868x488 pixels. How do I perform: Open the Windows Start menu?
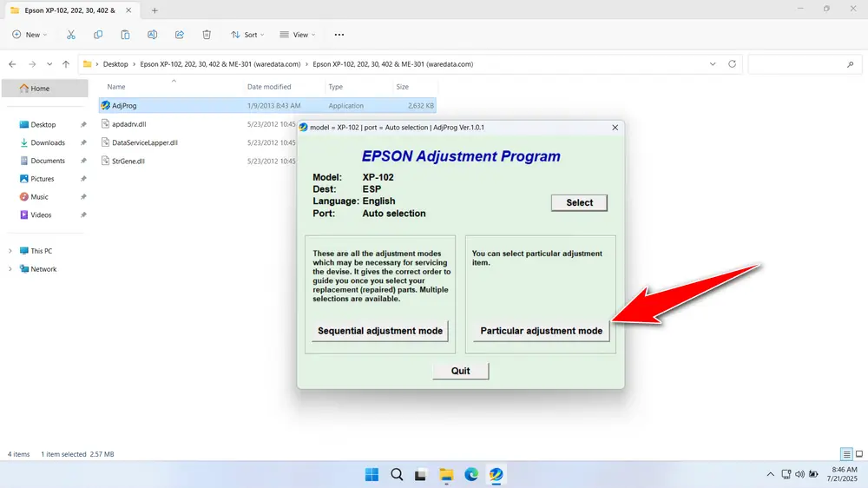pos(372,475)
